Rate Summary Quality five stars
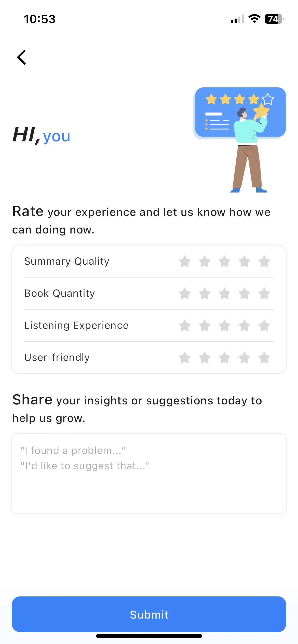 click(264, 261)
